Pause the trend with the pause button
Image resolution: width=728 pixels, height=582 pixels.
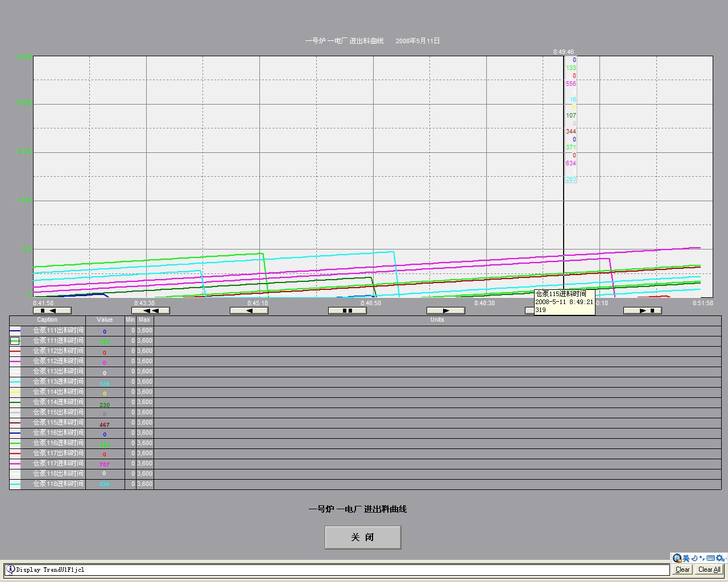[x=347, y=311]
